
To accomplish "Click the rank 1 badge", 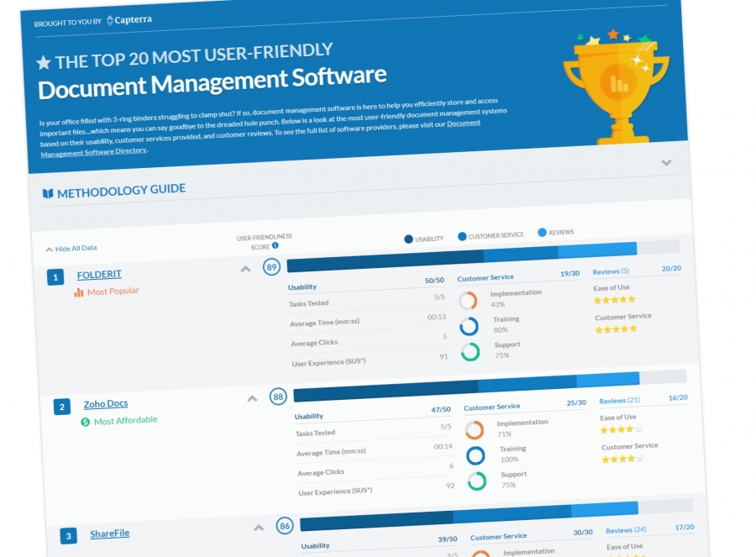I will [x=55, y=277].
